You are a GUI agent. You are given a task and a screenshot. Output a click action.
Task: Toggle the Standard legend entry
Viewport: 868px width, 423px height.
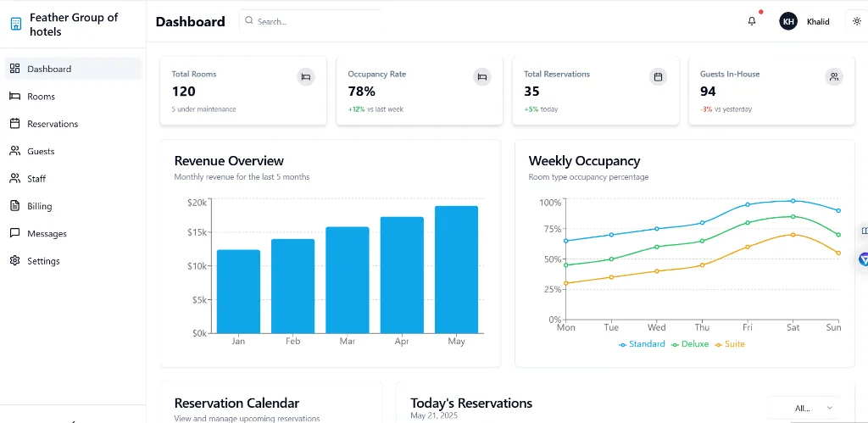[643, 344]
